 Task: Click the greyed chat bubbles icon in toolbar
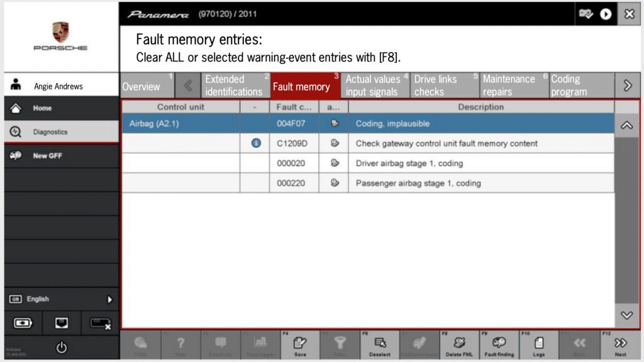(140, 345)
